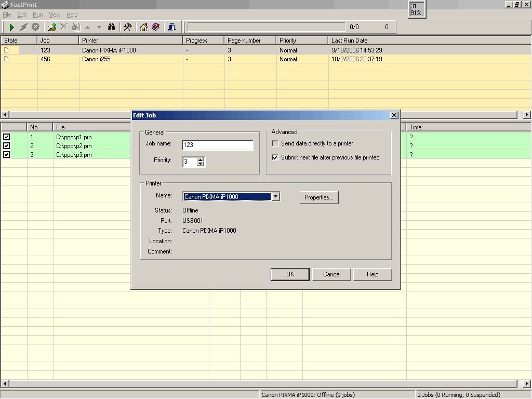Viewport: 532px width, 399px height.
Task: Uncheck the checkbox for file C:\ppp\p2.prn
Action: [x=6, y=146]
